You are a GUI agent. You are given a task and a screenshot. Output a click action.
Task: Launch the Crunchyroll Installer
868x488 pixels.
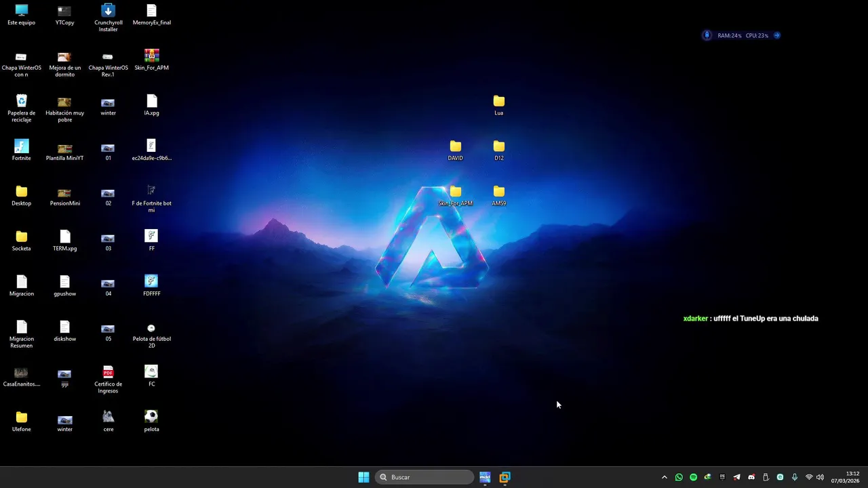point(108,18)
